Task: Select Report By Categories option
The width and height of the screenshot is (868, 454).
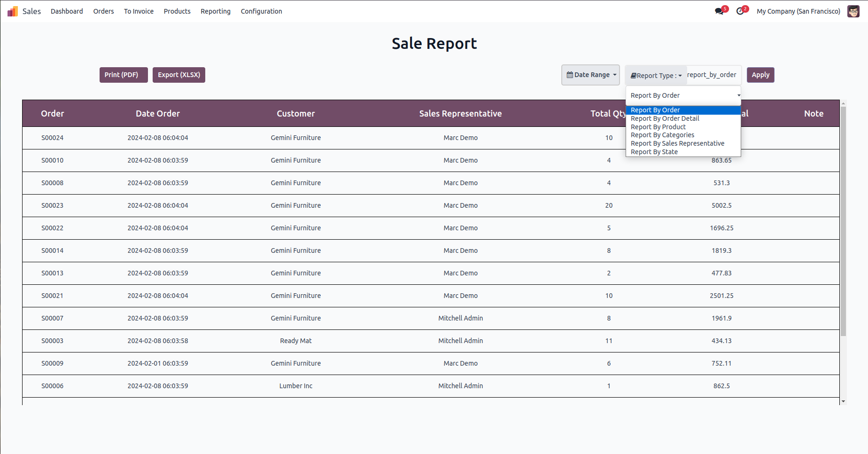Action: point(662,135)
